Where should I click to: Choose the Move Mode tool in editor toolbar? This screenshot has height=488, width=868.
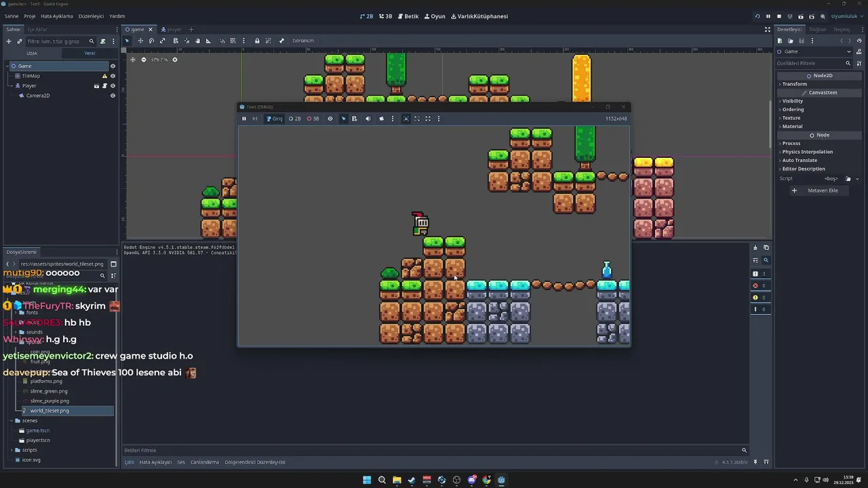click(140, 41)
